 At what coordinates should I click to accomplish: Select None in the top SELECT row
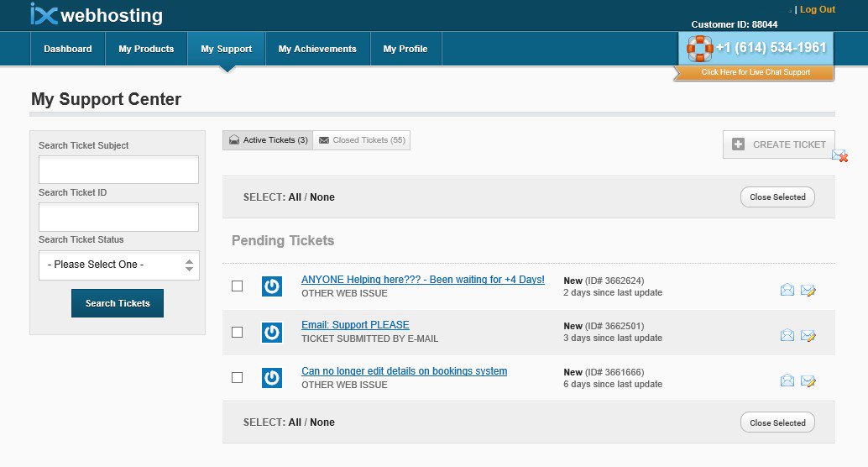point(322,197)
